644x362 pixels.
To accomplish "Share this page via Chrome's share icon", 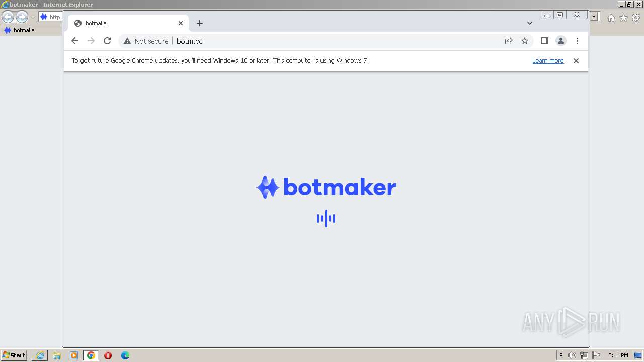I will tap(509, 41).
